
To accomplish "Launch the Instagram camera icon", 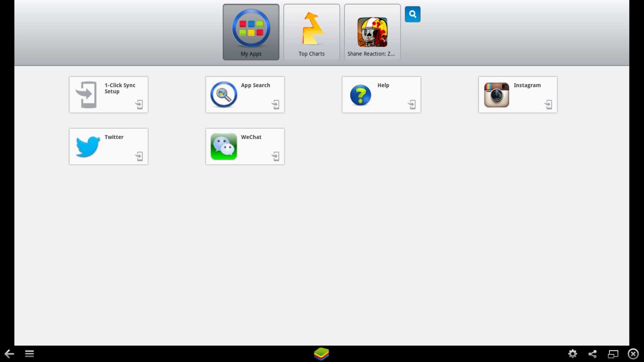I will [x=497, y=95].
